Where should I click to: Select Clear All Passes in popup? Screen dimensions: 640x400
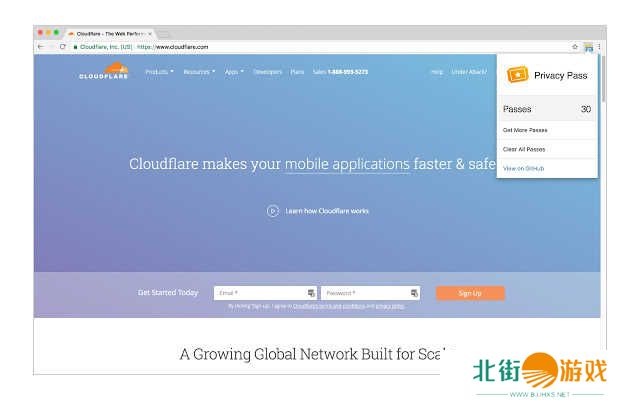[x=524, y=149]
